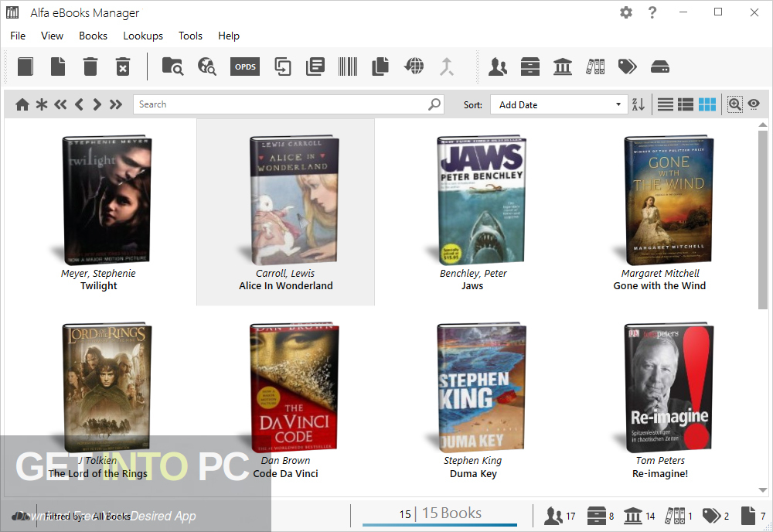The height and width of the screenshot is (532, 773).
Task: Click the globe with arrow web update icon
Action: coord(414,66)
